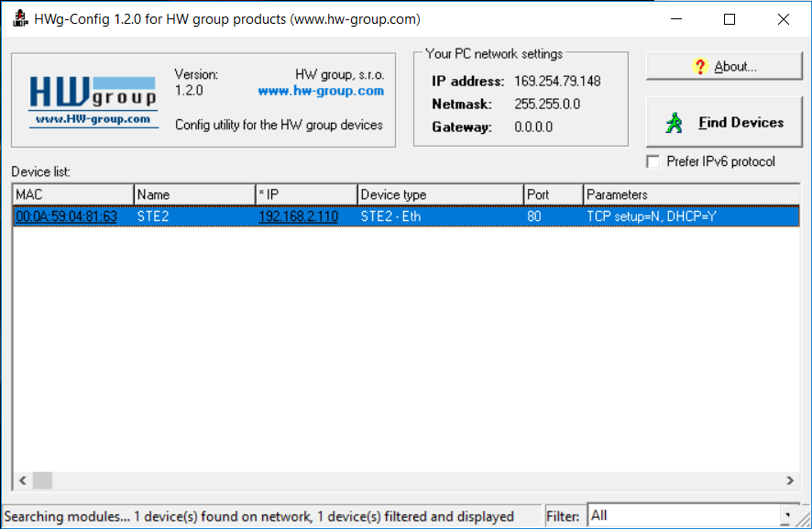Click the status bar search result text
The width and height of the screenshot is (812, 529).
(259, 516)
